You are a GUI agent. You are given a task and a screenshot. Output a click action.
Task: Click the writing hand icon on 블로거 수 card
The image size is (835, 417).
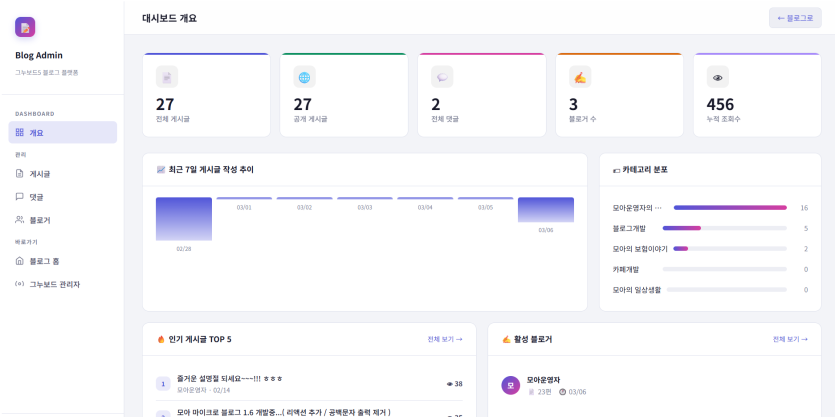coord(579,77)
